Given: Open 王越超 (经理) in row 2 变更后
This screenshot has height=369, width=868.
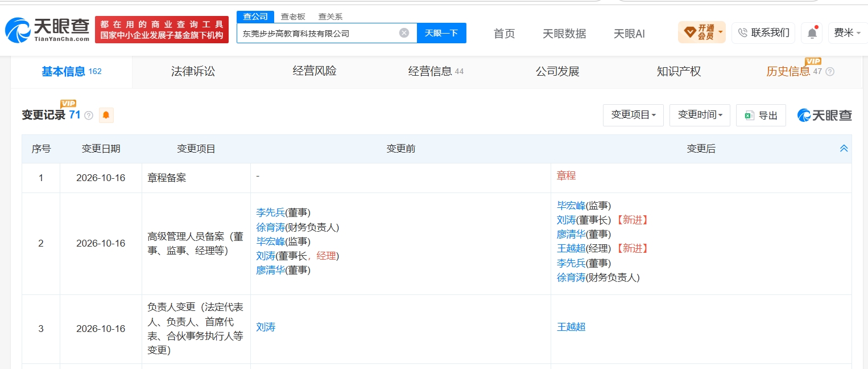Looking at the screenshot, I should click(x=571, y=248).
